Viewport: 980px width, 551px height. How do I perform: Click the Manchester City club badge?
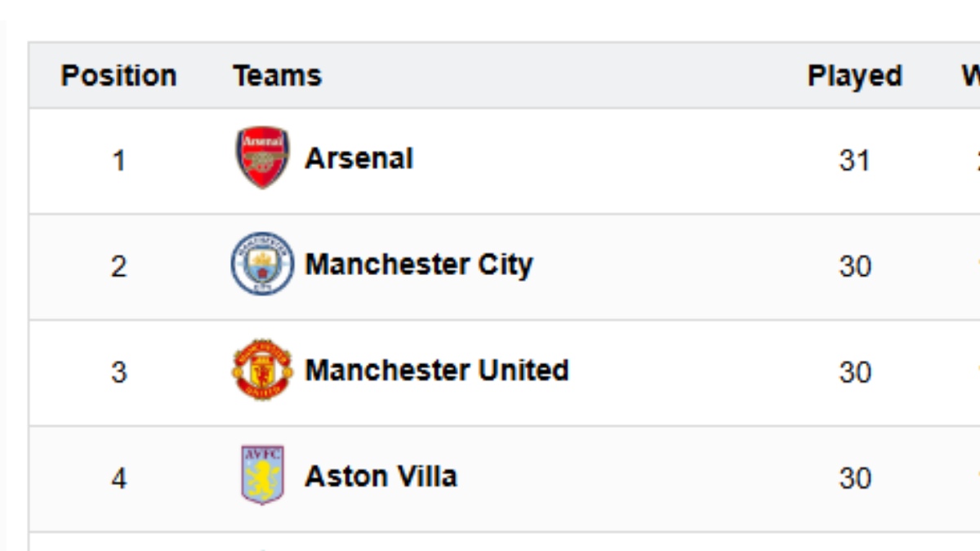[x=262, y=264]
